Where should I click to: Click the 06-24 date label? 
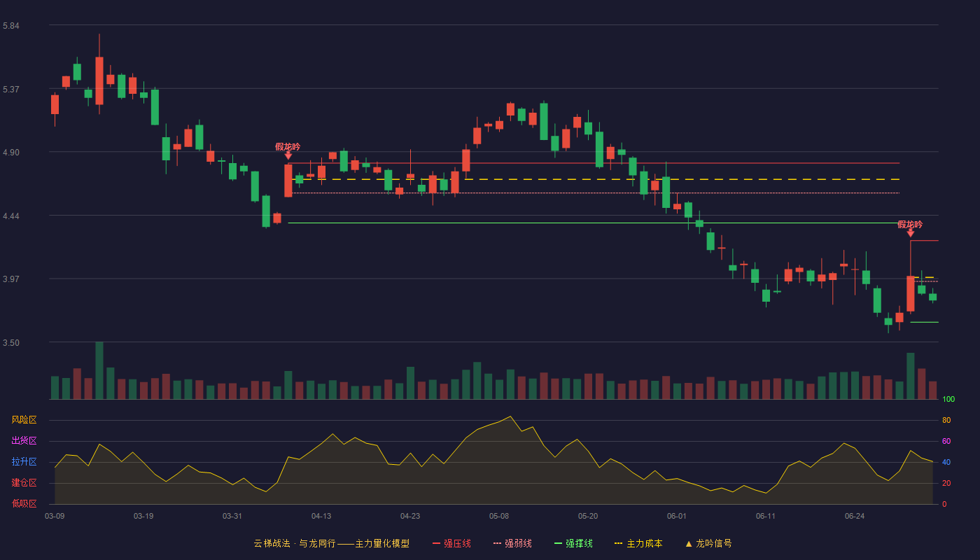[855, 516]
